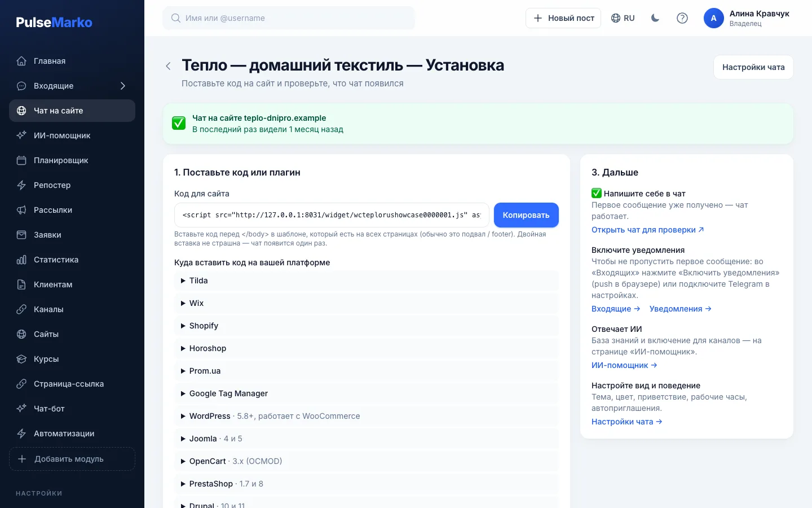This screenshot has width=812, height=508.
Task: Toggle dark mode with the moon icon
Action: coord(655,18)
